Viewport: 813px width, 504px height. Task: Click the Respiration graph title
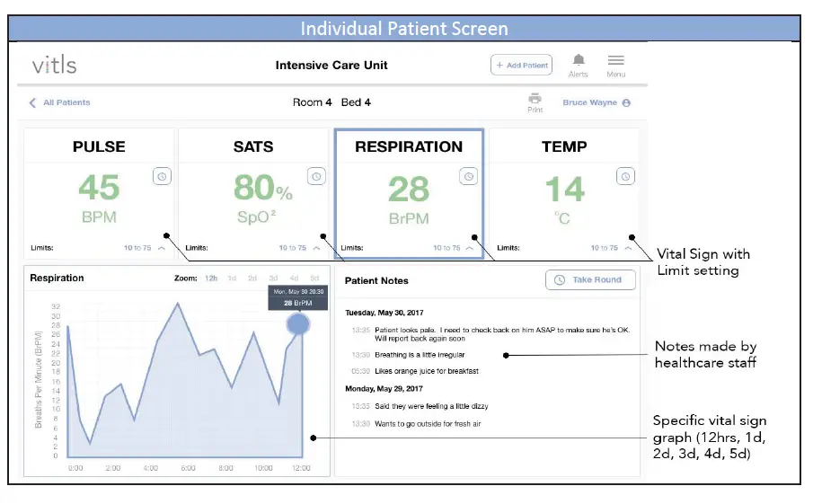(x=57, y=278)
